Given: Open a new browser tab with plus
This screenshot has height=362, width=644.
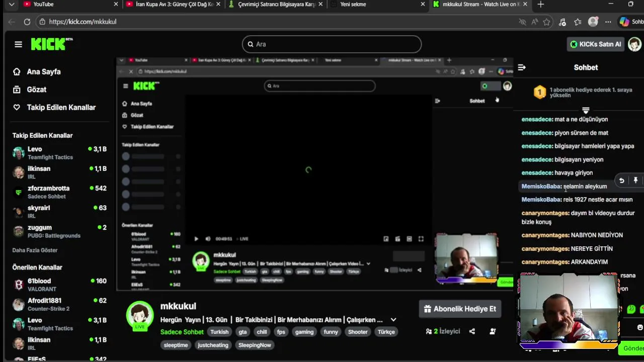Looking at the screenshot, I should coord(540,5).
